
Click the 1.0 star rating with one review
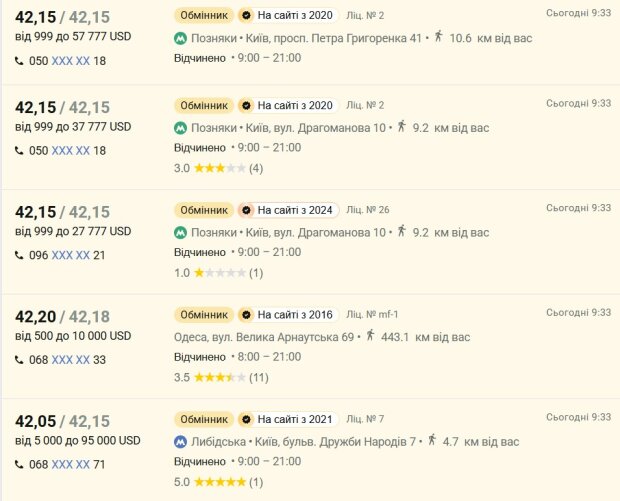[x=219, y=273]
